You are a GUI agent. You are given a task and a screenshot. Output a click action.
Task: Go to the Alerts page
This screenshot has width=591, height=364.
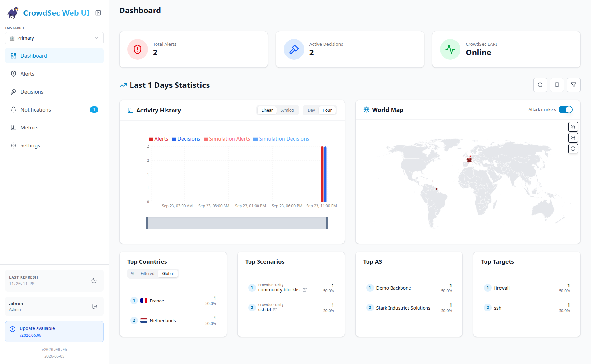click(54, 74)
